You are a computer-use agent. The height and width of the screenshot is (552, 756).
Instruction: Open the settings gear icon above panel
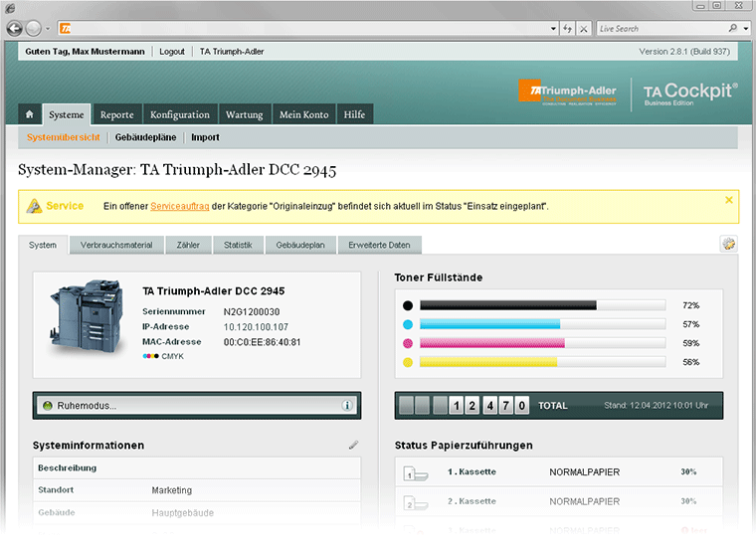click(728, 244)
